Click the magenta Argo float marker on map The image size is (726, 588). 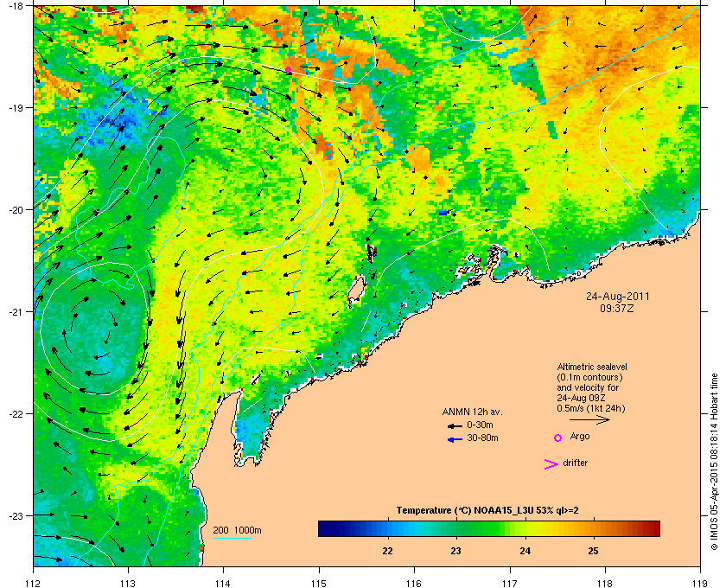288,70
